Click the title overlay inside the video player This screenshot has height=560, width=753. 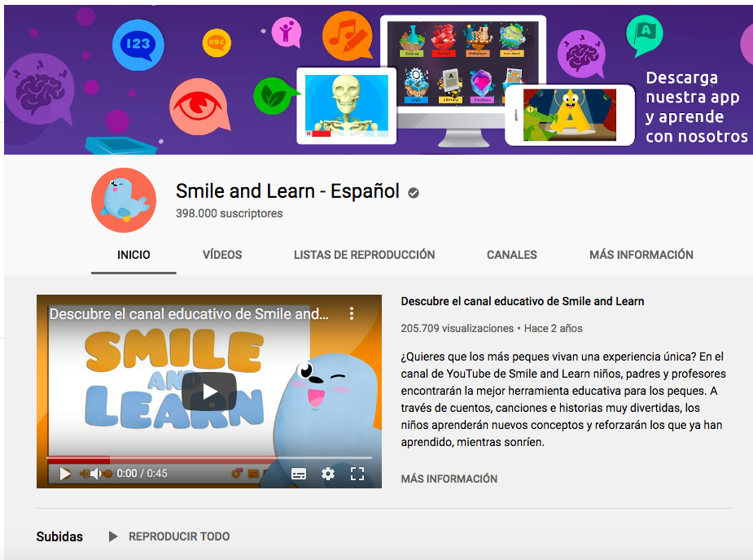[x=189, y=314]
